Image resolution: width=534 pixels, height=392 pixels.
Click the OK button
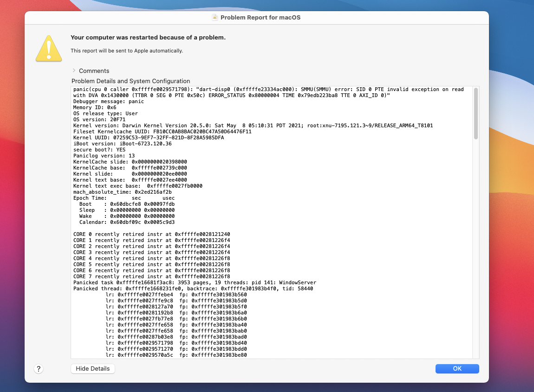point(457,368)
